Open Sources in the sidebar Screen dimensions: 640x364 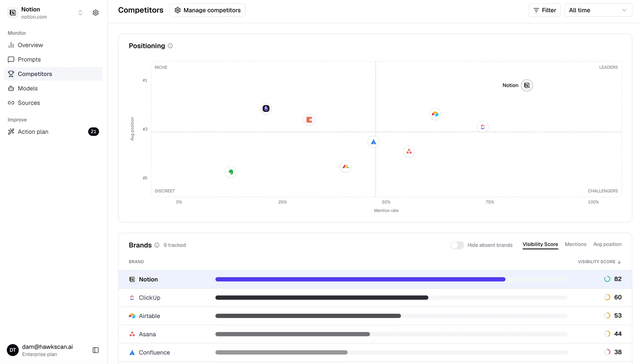click(x=53, y=103)
